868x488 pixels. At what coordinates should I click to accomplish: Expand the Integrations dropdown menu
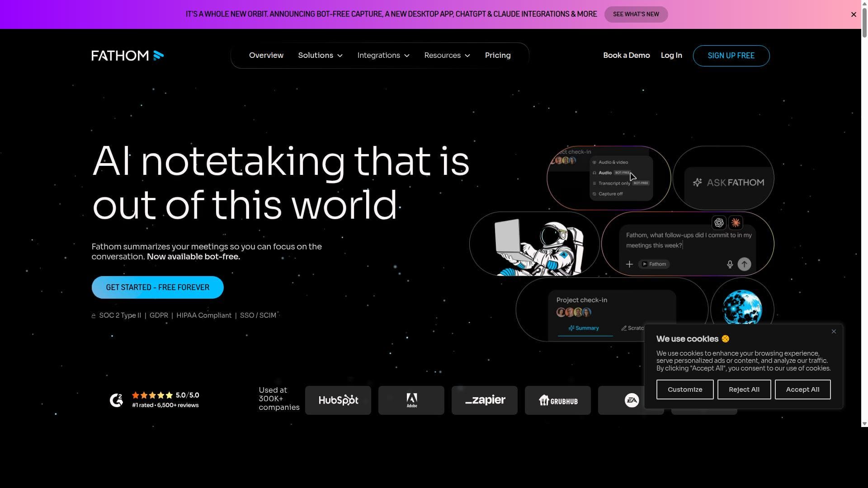point(383,56)
